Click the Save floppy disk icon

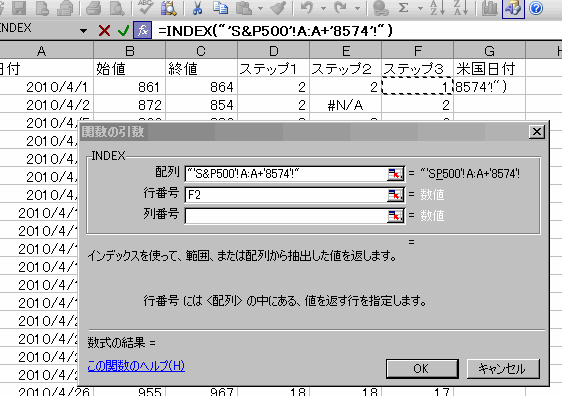click(x=19, y=8)
